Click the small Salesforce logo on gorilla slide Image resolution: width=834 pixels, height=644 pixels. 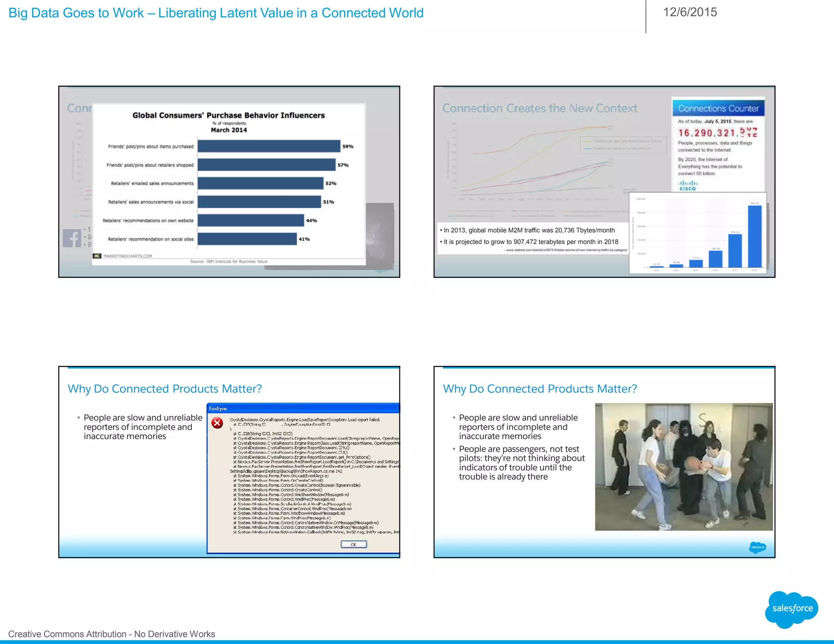[757, 547]
